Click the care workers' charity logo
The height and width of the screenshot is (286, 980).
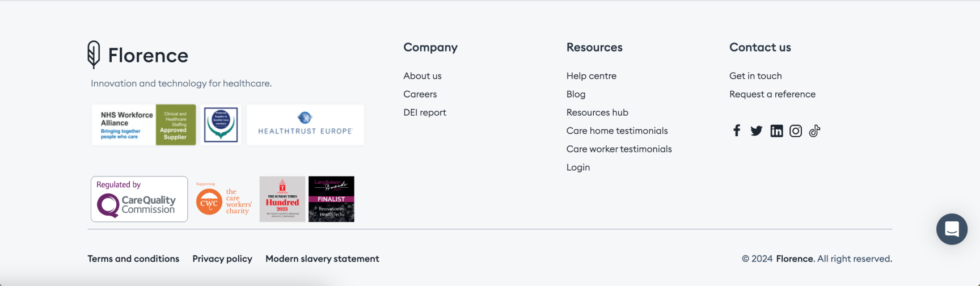tap(224, 200)
